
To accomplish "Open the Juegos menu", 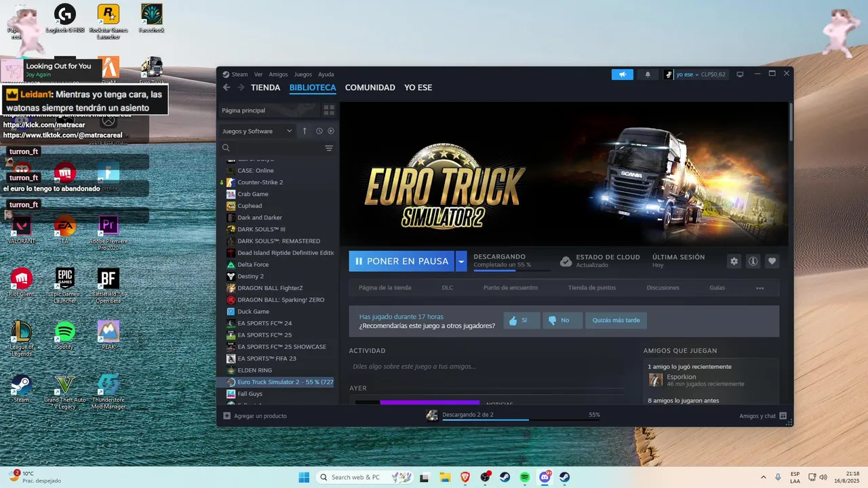I will pos(303,75).
